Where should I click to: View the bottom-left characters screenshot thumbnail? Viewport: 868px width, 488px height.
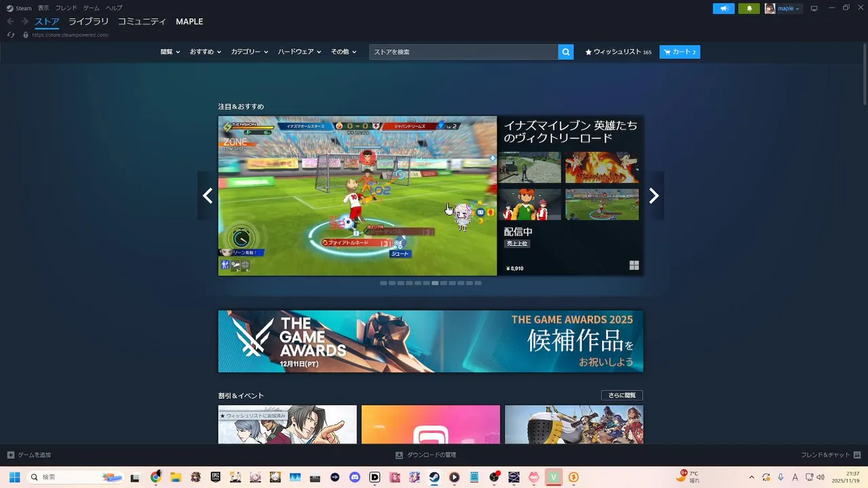click(530, 204)
